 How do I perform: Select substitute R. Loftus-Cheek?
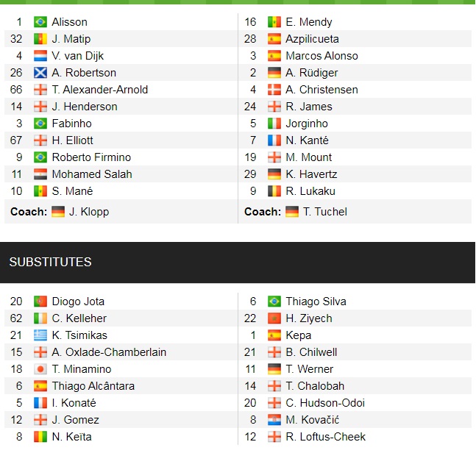(325, 437)
